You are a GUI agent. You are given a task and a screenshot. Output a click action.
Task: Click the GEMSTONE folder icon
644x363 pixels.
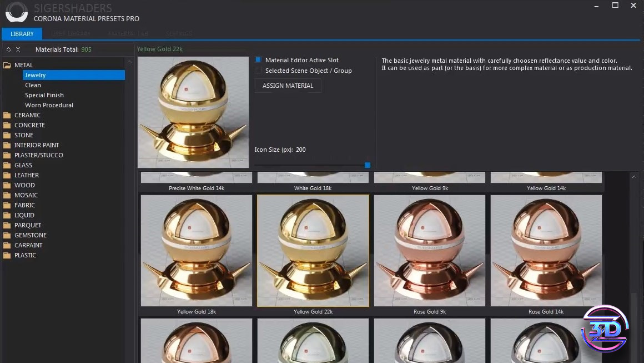tap(7, 235)
